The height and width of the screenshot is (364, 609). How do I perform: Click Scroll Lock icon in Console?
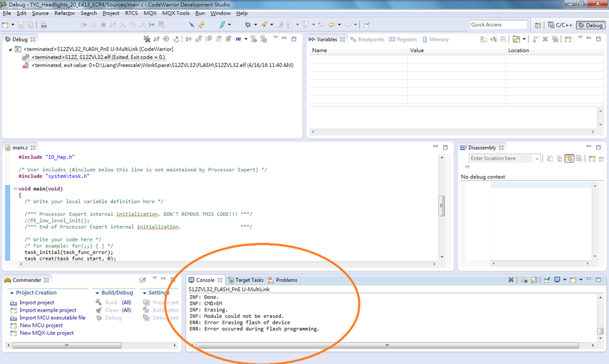pyautogui.click(x=534, y=280)
